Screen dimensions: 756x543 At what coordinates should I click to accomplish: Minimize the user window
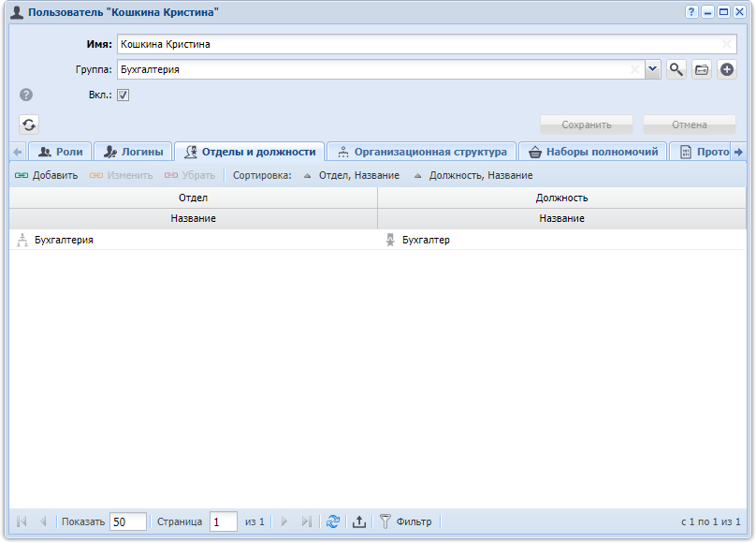[x=707, y=12]
